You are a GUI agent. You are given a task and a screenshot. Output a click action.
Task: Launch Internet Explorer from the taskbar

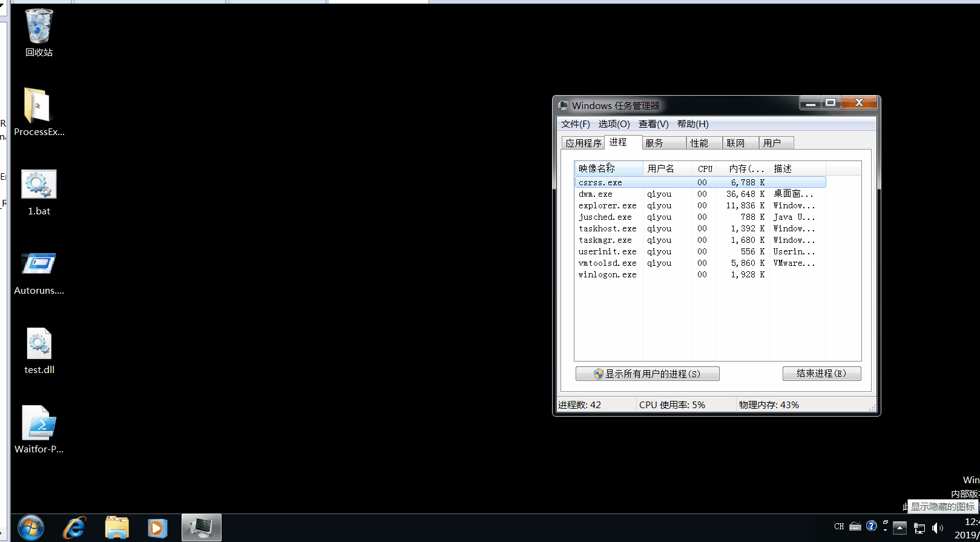[74, 528]
